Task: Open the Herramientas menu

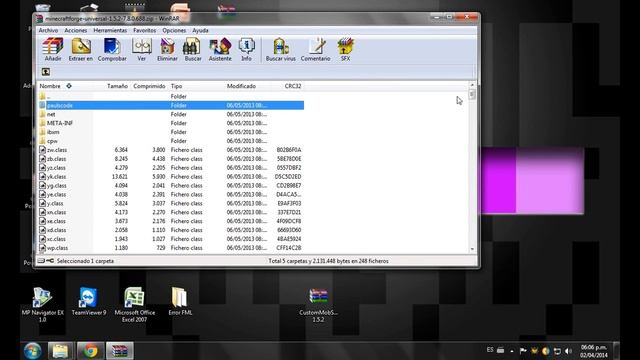Action: 110,31
